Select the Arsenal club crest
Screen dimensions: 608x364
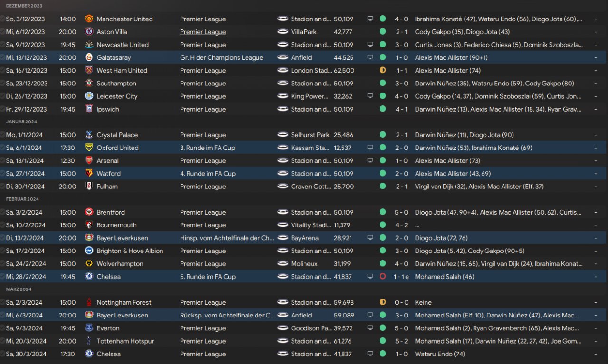[89, 160]
